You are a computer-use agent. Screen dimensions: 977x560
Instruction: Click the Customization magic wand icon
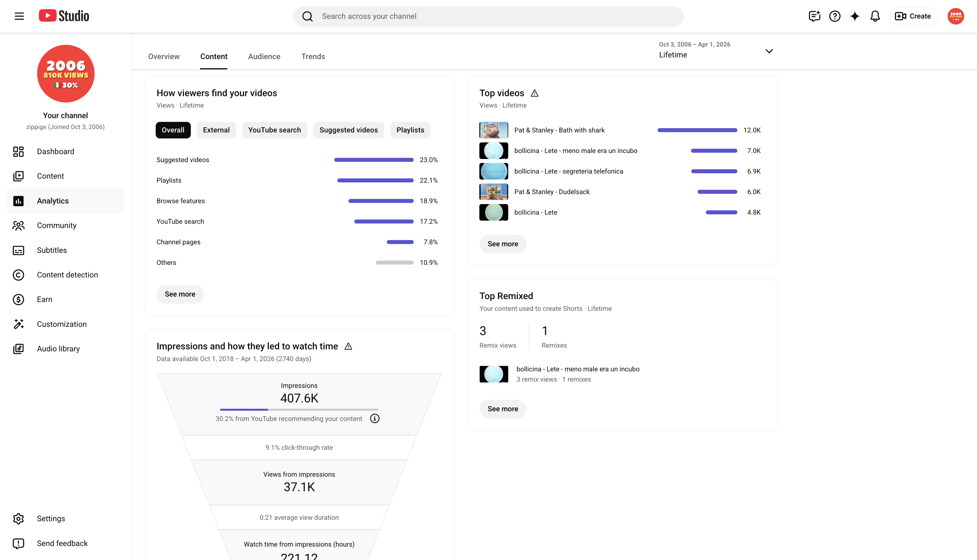tap(19, 324)
